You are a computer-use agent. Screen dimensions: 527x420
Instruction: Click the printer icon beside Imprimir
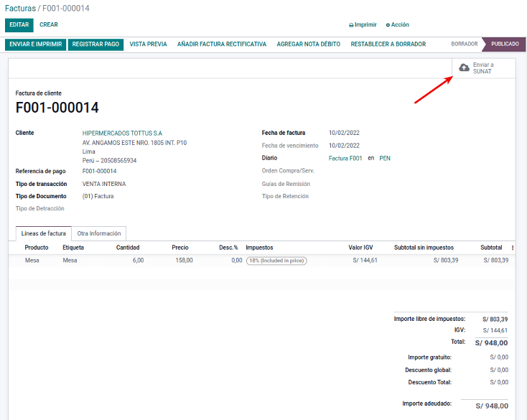tap(351, 25)
